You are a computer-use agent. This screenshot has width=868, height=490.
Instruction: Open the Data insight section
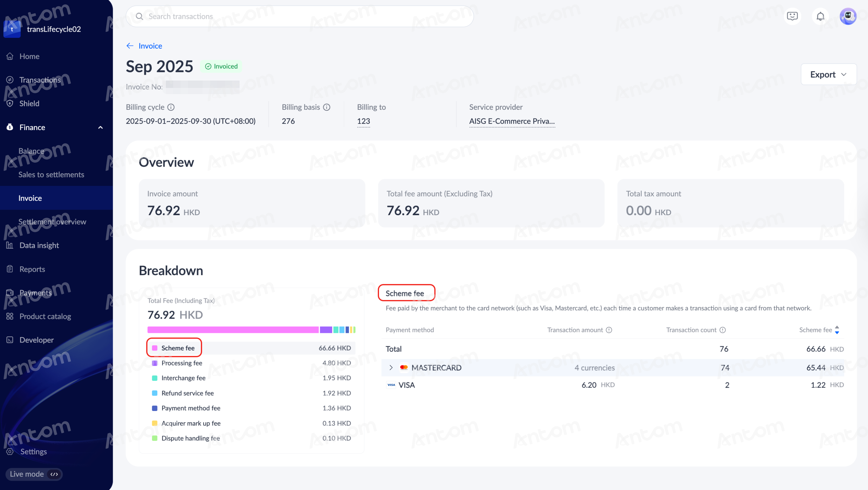pyautogui.click(x=39, y=246)
